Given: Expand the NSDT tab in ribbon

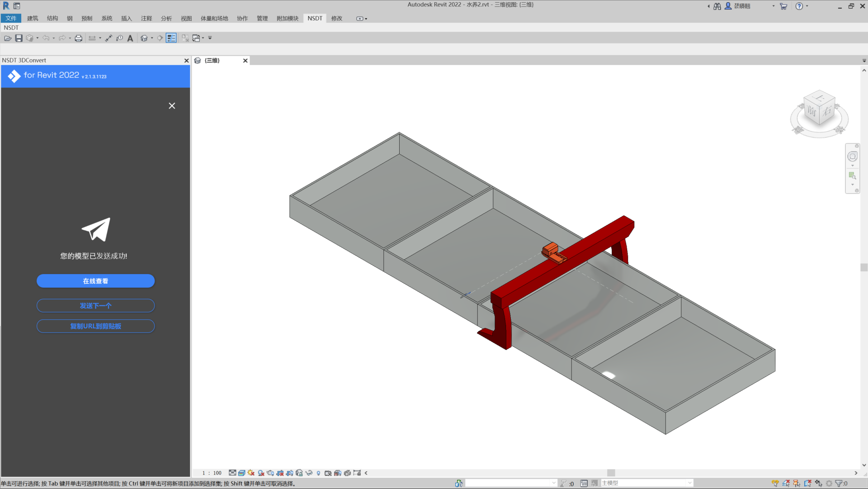Looking at the screenshot, I should click(314, 19).
